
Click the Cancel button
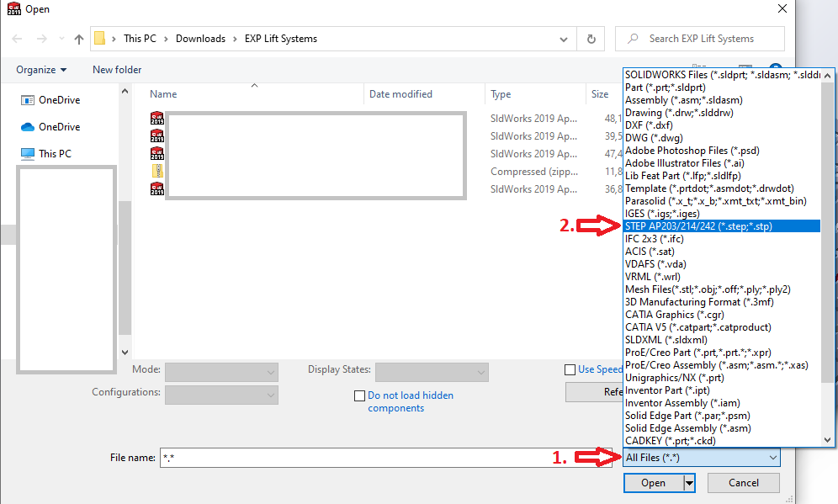743,483
